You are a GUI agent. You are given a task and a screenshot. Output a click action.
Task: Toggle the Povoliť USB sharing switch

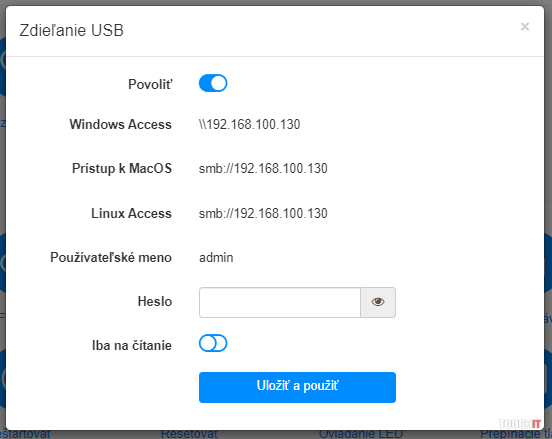213,83
